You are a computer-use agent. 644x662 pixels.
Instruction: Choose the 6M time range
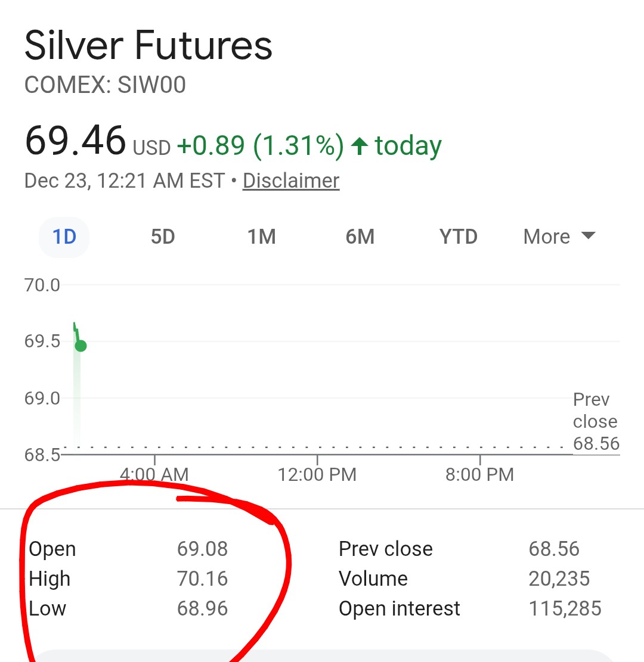point(360,237)
